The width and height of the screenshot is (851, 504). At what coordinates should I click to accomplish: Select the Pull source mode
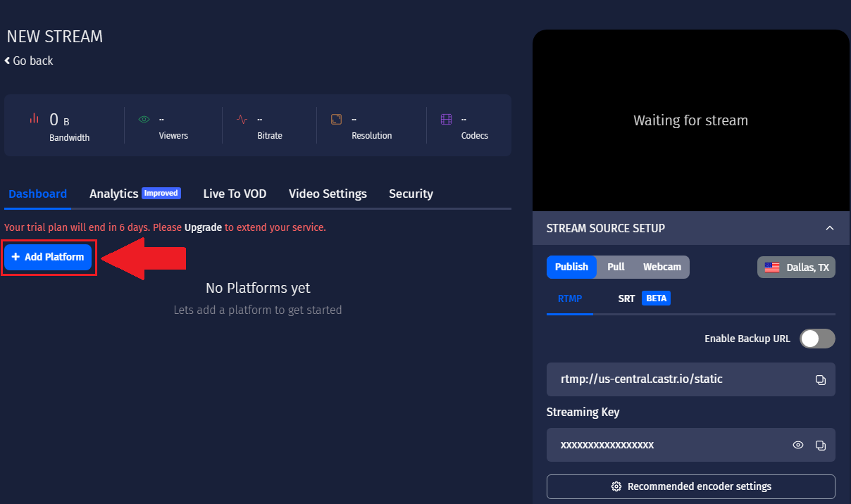(616, 267)
